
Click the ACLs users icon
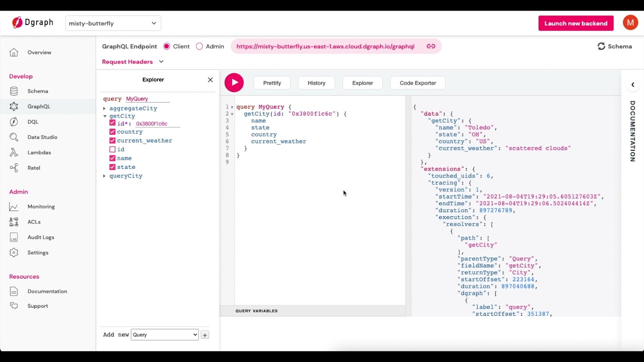point(14,222)
